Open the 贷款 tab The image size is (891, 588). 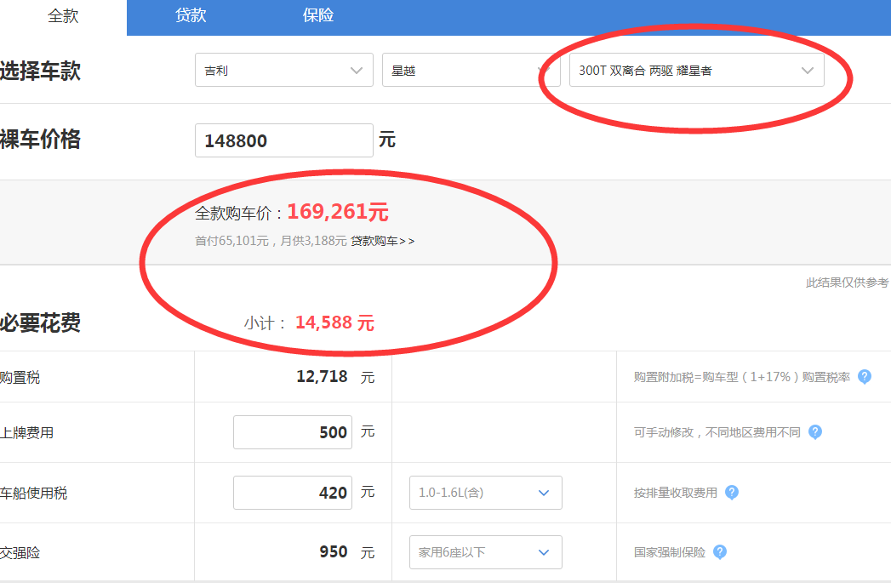click(191, 15)
